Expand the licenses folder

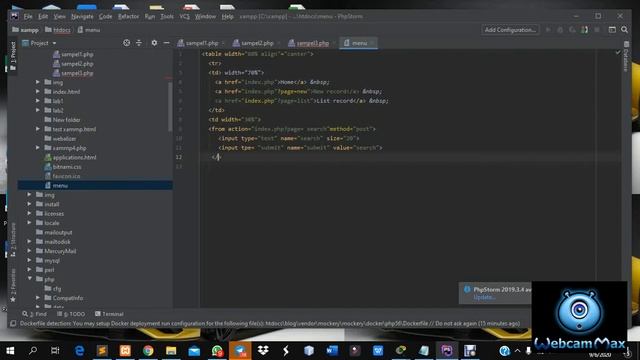pyautogui.click(x=29, y=213)
